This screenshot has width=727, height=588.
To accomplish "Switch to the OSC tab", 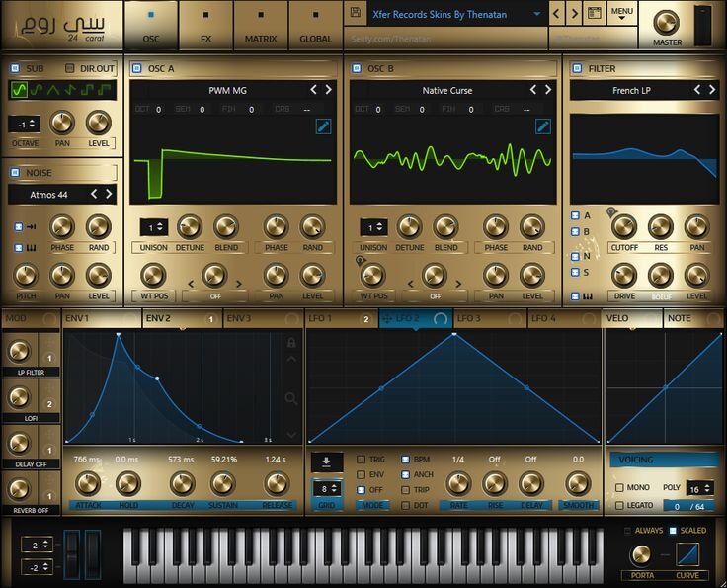I will [x=151, y=26].
